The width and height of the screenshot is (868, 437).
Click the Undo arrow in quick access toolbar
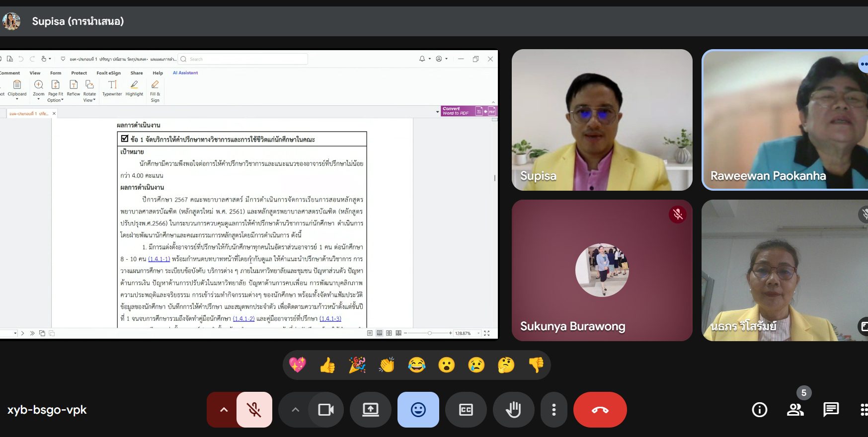(21, 59)
